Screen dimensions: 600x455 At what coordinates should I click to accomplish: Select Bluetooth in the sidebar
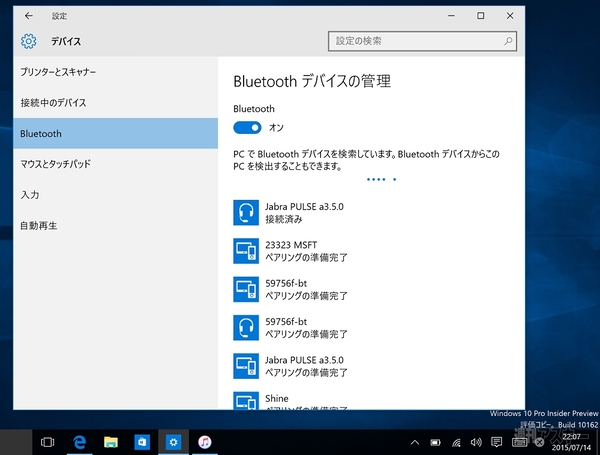tap(116, 134)
